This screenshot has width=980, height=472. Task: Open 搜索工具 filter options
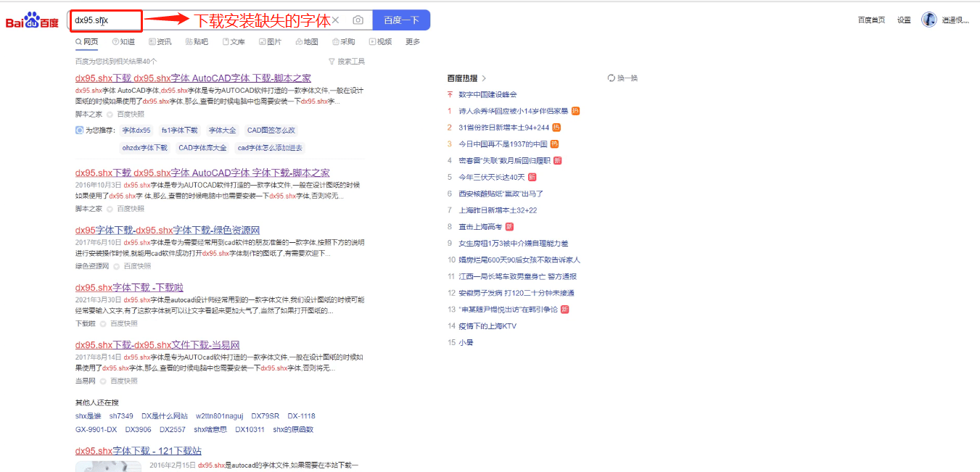(x=347, y=62)
